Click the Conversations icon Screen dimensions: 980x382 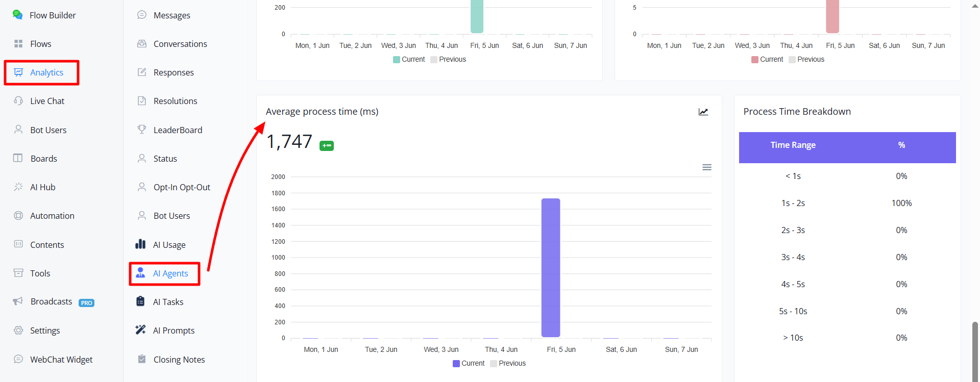coord(142,44)
